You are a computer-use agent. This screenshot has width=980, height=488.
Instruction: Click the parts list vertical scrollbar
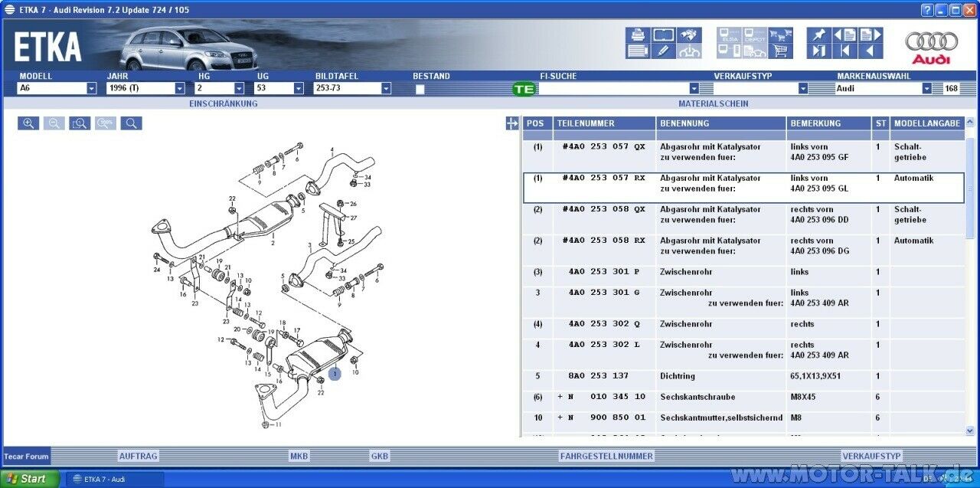click(970, 276)
